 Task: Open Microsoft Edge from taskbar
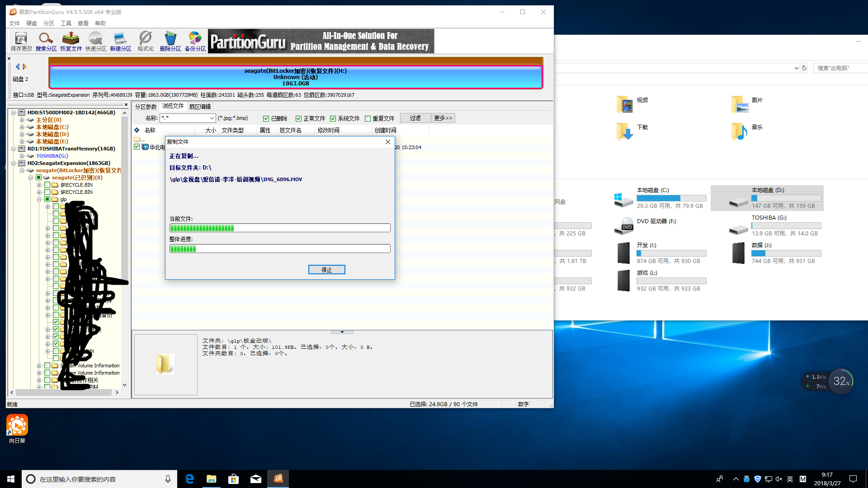189,479
